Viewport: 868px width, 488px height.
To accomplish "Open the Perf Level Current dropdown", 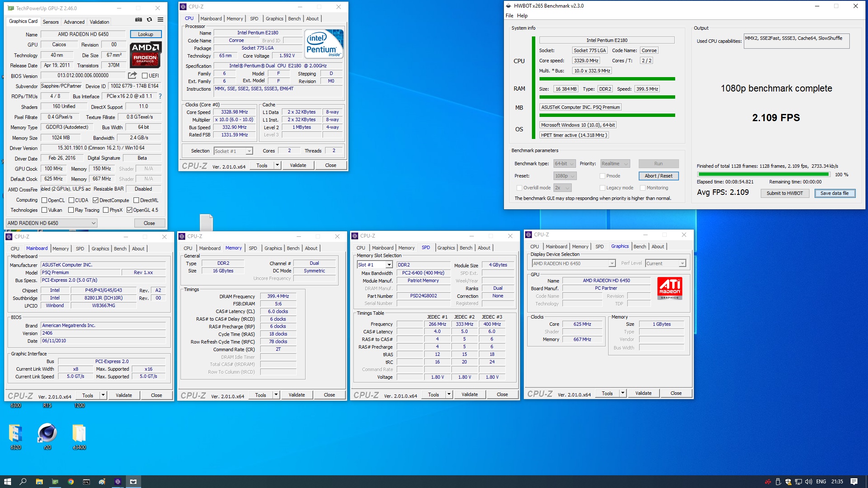I will 665,263.
